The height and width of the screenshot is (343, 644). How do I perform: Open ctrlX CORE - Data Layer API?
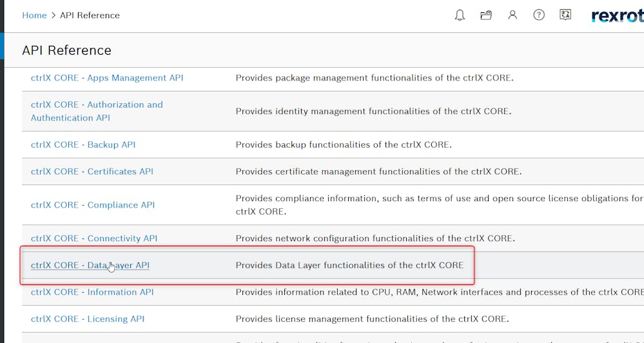(x=90, y=265)
